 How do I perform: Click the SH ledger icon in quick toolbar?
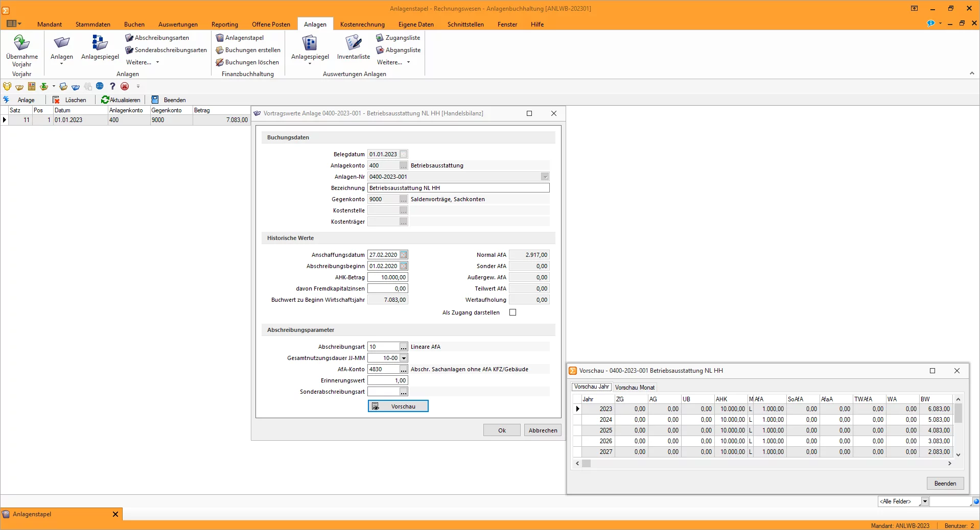click(x=32, y=86)
